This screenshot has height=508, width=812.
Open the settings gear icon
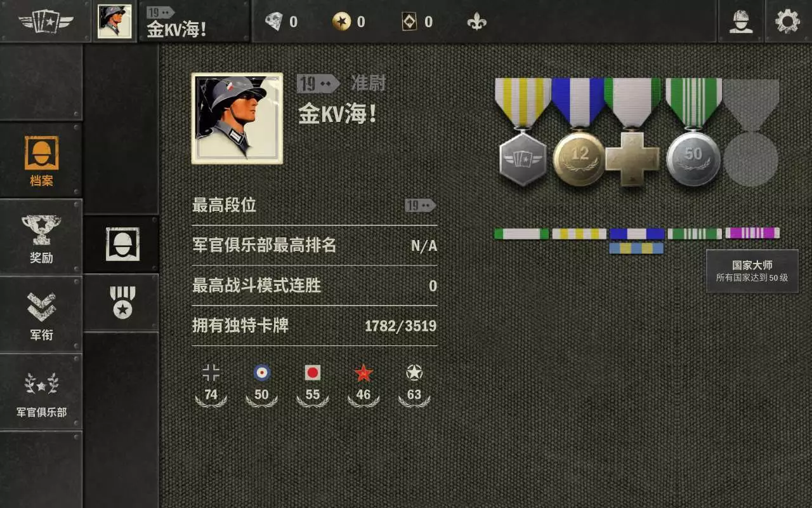(788, 22)
